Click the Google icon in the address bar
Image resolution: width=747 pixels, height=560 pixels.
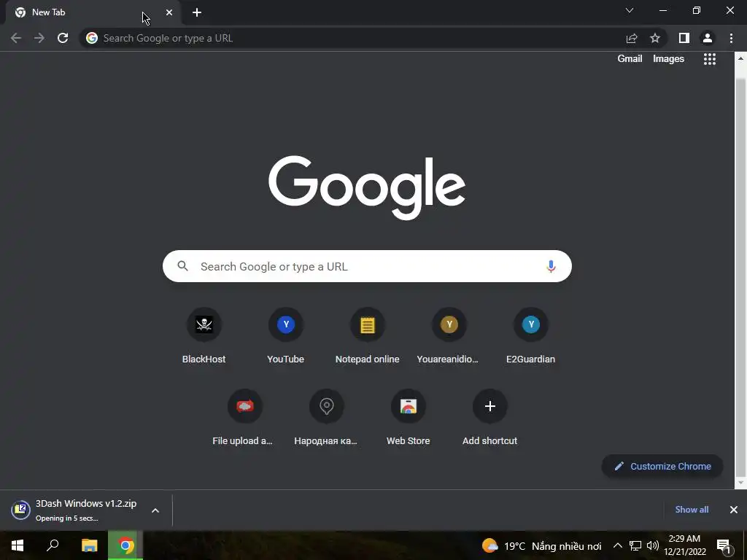coord(92,38)
